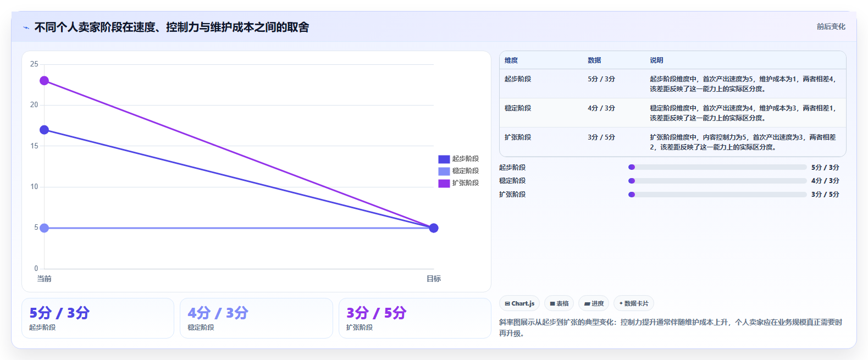868x360 pixels.
Task: Click 稳定阶段 cell in the table
Action: click(518, 108)
